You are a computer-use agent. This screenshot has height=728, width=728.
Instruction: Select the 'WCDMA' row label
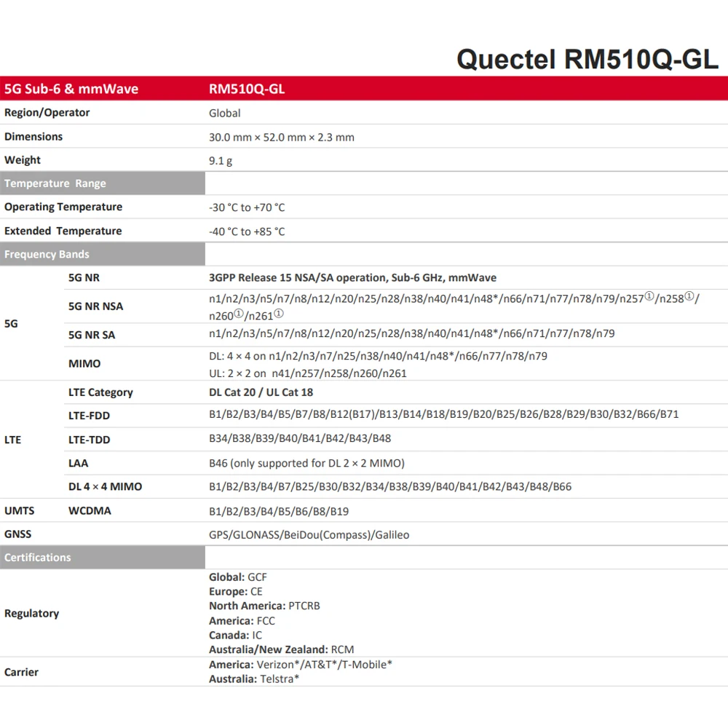pos(90,511)
